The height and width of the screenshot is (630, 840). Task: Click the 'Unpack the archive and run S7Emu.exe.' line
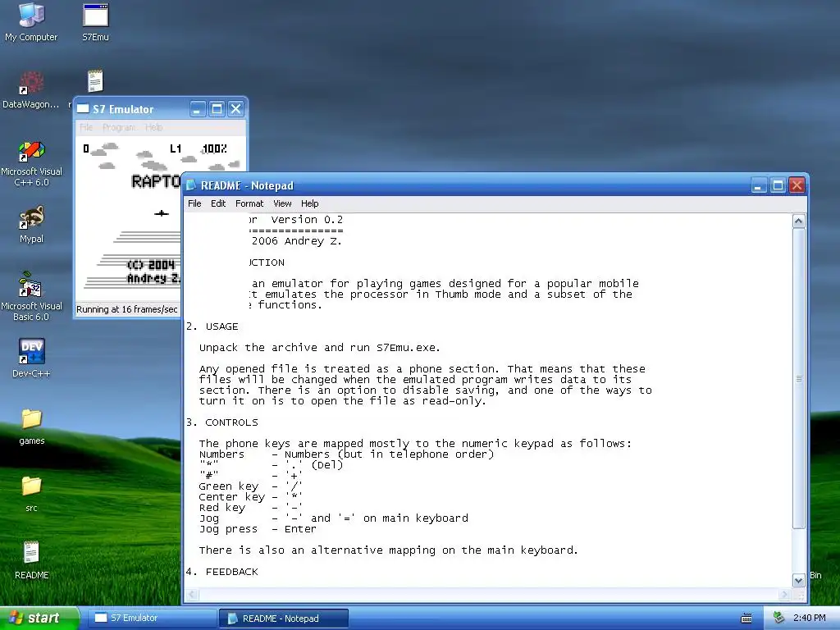pos(319,348)
